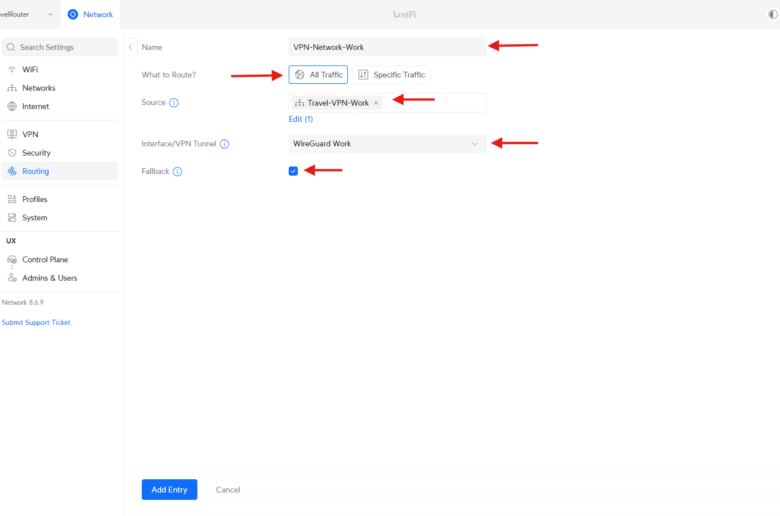Open the System settings section
This screenshot has height=516, width=780.
tap(60, 217)
